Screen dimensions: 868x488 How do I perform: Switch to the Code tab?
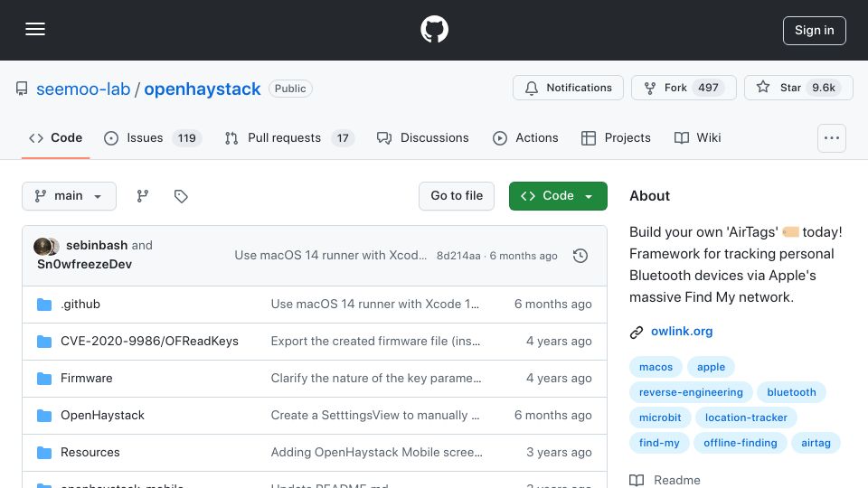pos(55,137)
